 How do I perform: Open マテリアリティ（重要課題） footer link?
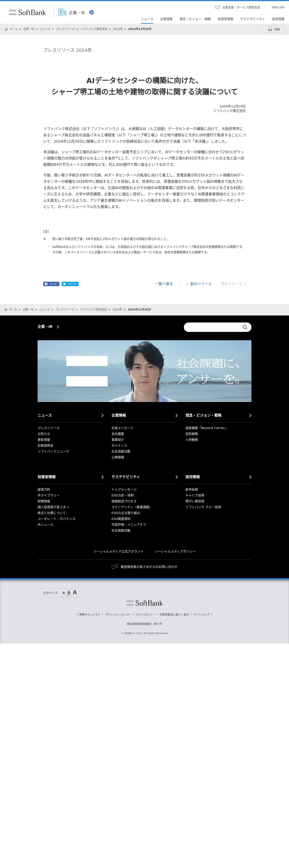(131, 507)
